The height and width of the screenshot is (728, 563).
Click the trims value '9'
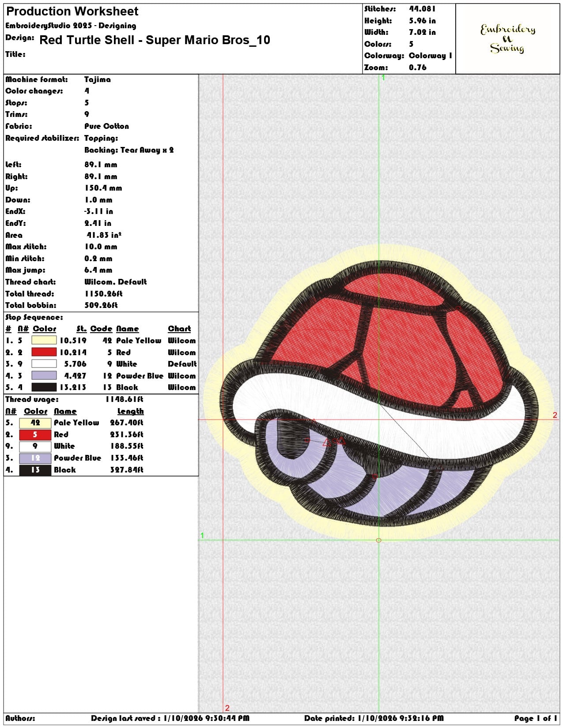(x=87, y=114)
